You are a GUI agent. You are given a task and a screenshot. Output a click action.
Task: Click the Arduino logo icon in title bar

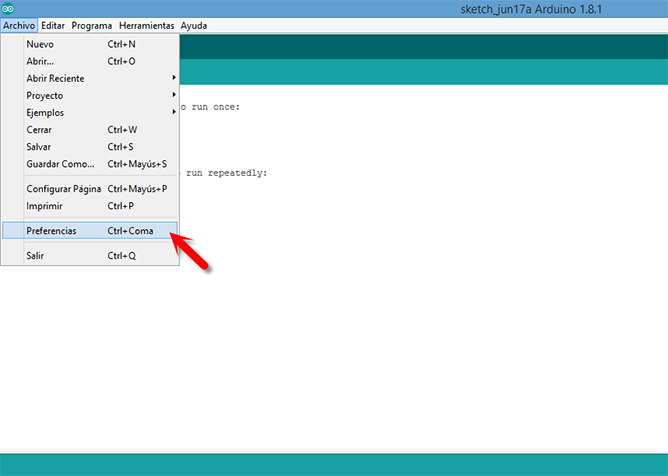[8, 8]
